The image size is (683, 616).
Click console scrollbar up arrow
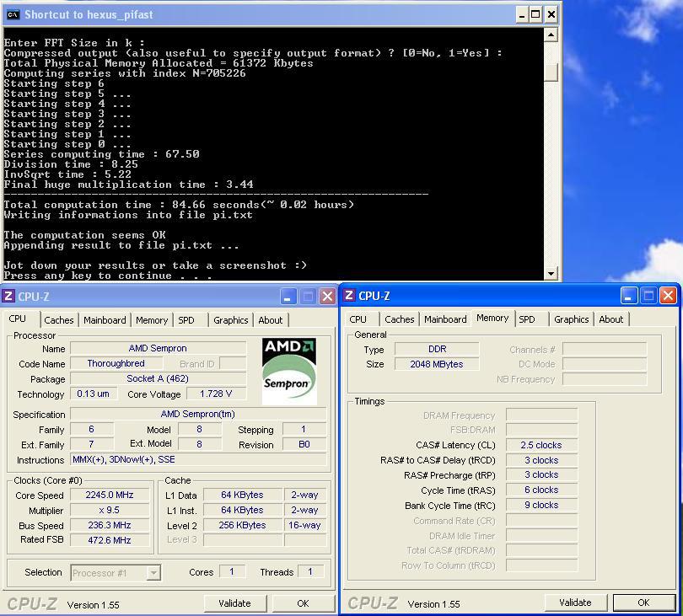551,35
